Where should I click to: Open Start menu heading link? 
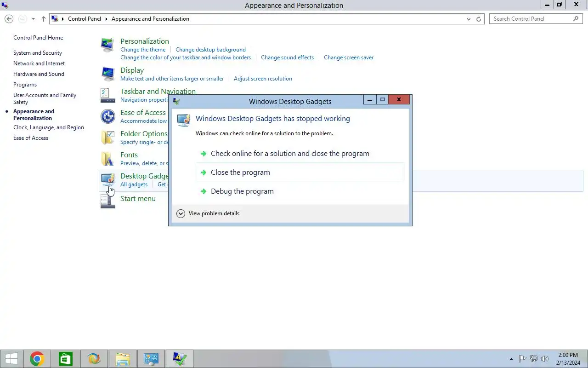pos(138,199)
